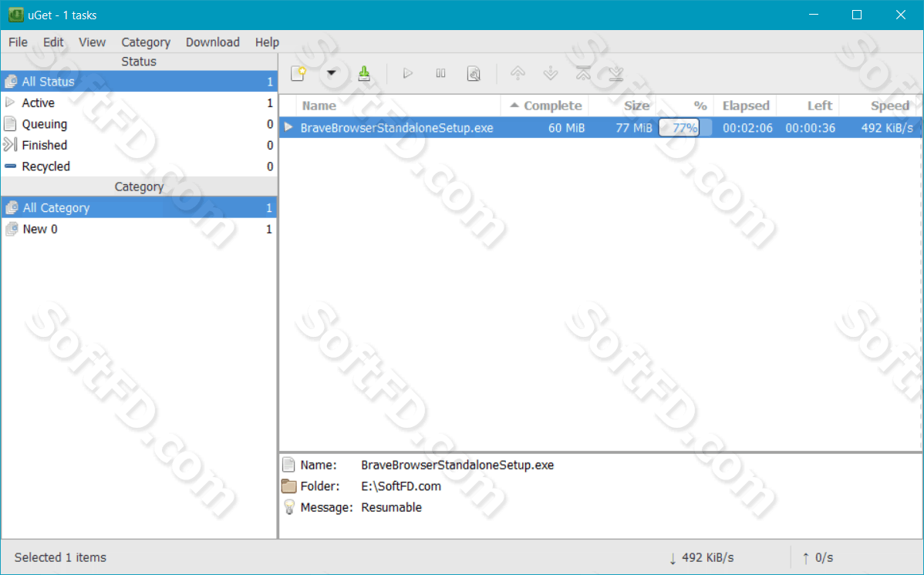Screen dimensions: 924x575
Task: Click the Move Down toolbar icon
Action: tap(551, 73)
